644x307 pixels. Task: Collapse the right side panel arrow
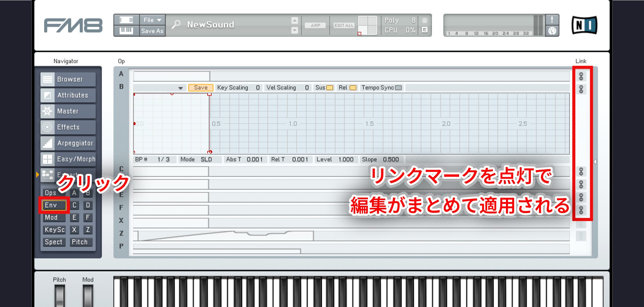click(595, 161)
